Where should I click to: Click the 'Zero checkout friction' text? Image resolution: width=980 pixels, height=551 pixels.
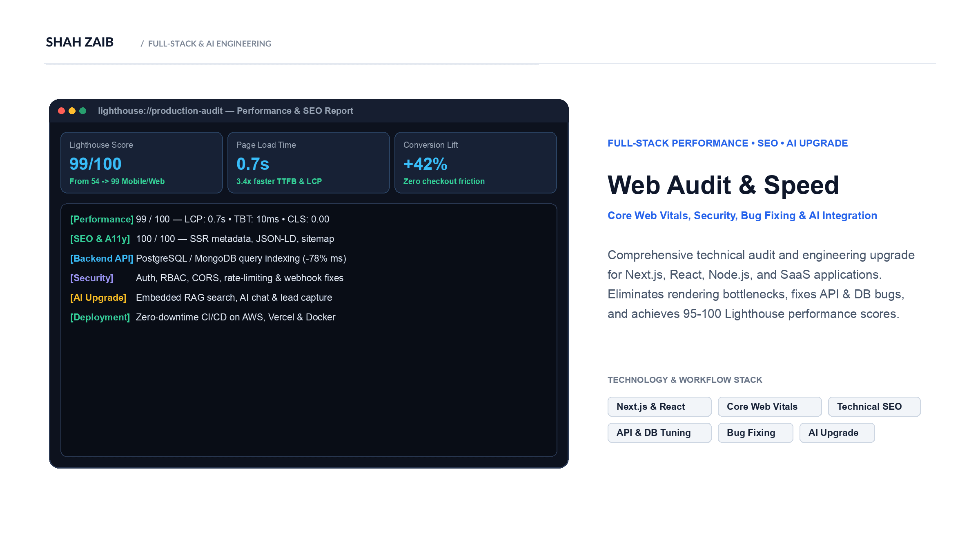pos(444,181)
